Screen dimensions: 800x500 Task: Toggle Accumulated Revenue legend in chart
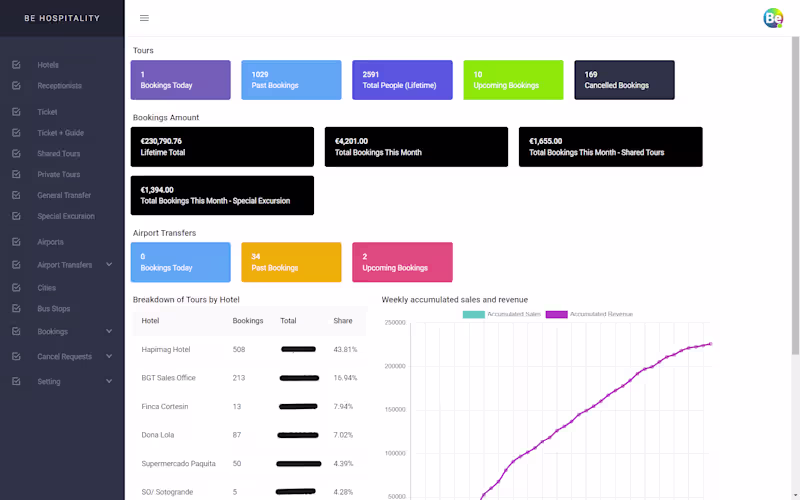(589, 314)
